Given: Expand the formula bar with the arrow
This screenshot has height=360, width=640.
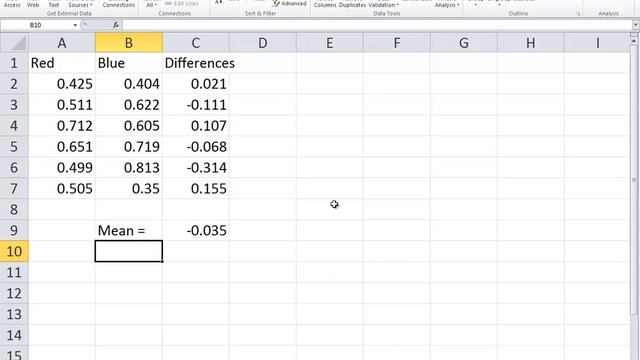Looking at the screenshot, I should tap(636, 25).
